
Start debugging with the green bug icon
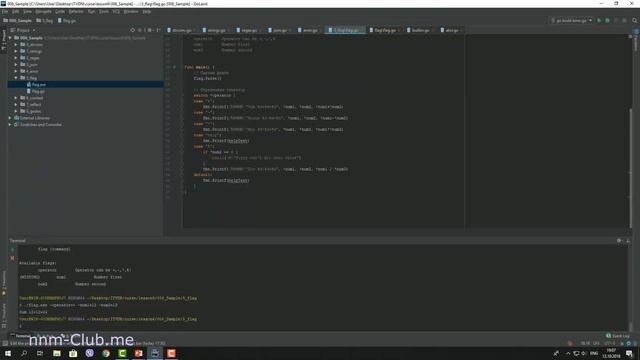coord(607,20)
